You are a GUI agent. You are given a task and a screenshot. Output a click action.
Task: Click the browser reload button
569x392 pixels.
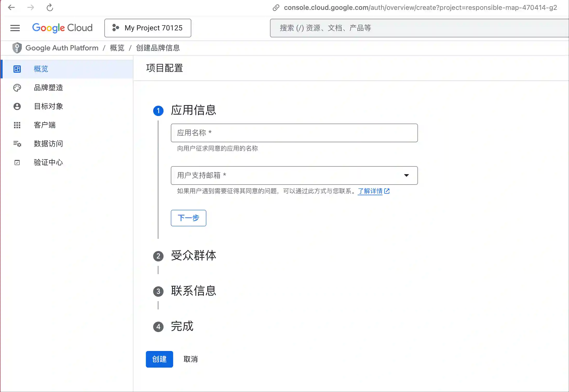[50, 7]
